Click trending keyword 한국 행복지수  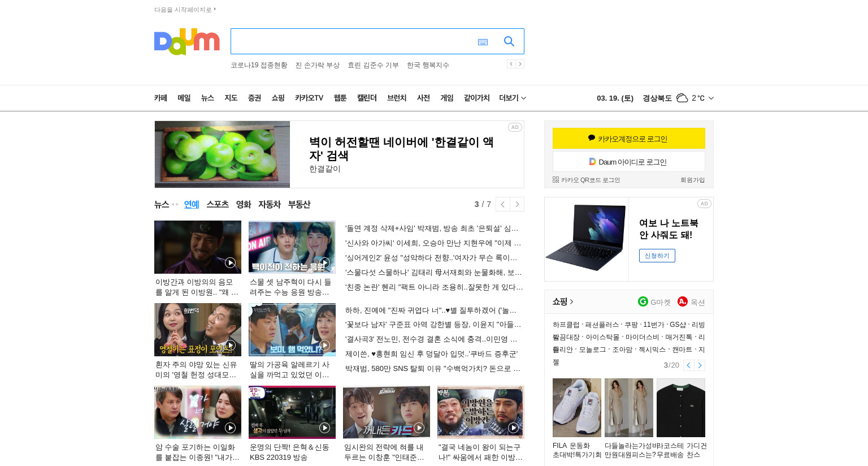pos(428,65)
